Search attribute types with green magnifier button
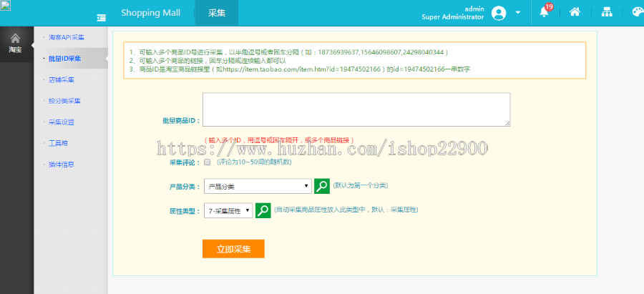 (x=263, y=210)
